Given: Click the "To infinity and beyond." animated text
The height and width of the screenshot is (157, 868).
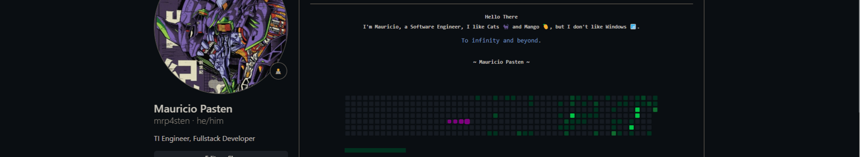Looking at the screenshot, I should point(501,41).
